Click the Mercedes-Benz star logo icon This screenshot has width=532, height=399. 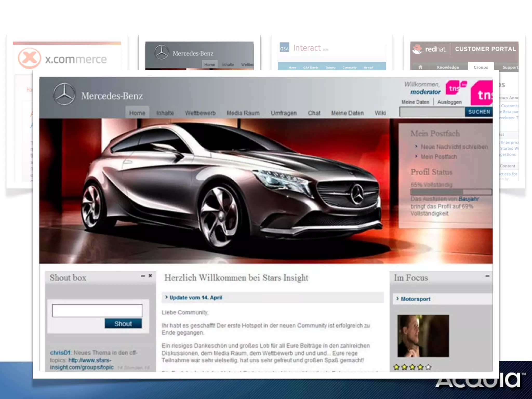[64, 94]
